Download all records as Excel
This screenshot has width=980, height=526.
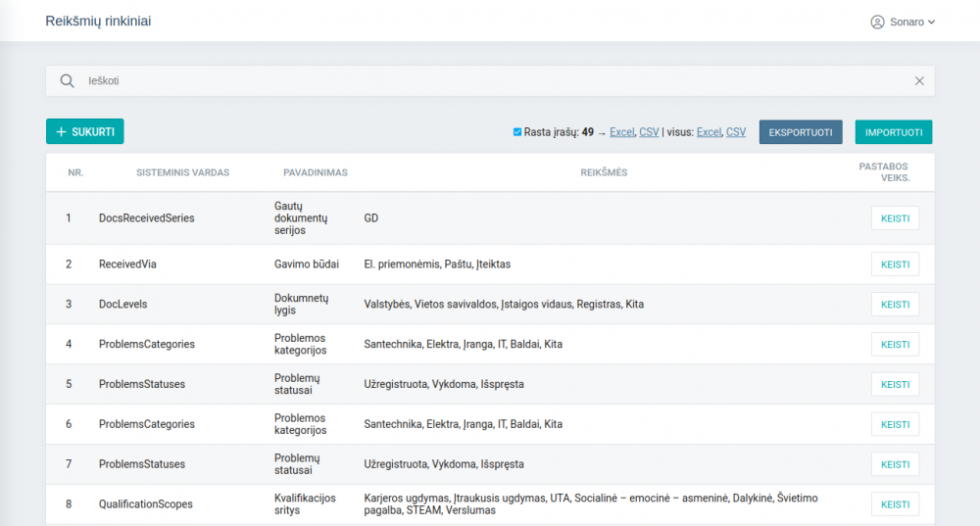point(709,132)
